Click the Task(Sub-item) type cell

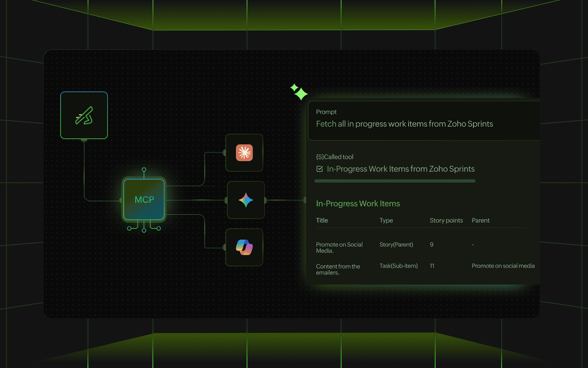(x=398, y=266)
